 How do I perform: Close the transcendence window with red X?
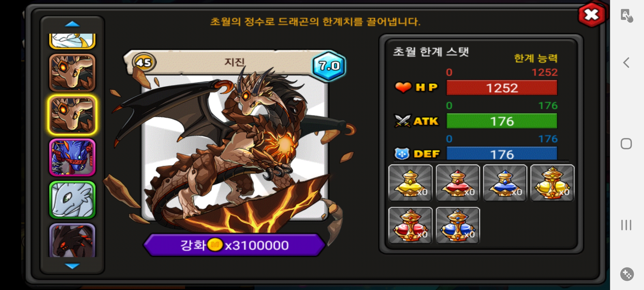tap(591, 15)
